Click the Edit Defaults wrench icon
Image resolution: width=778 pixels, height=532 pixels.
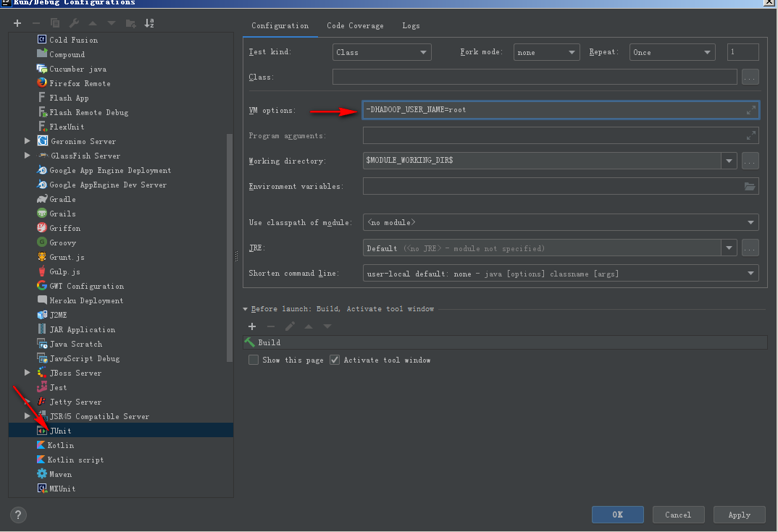pos(74,23)
